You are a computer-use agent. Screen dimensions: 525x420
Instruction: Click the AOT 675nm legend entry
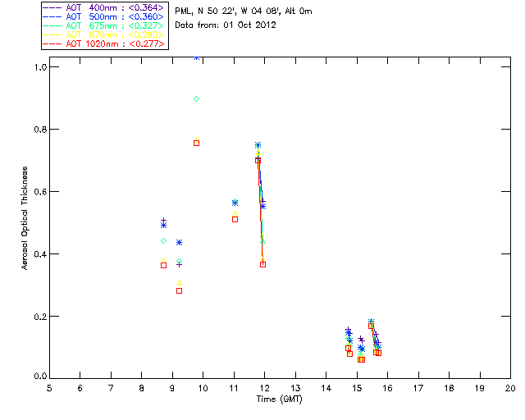(x=104, y=25)
